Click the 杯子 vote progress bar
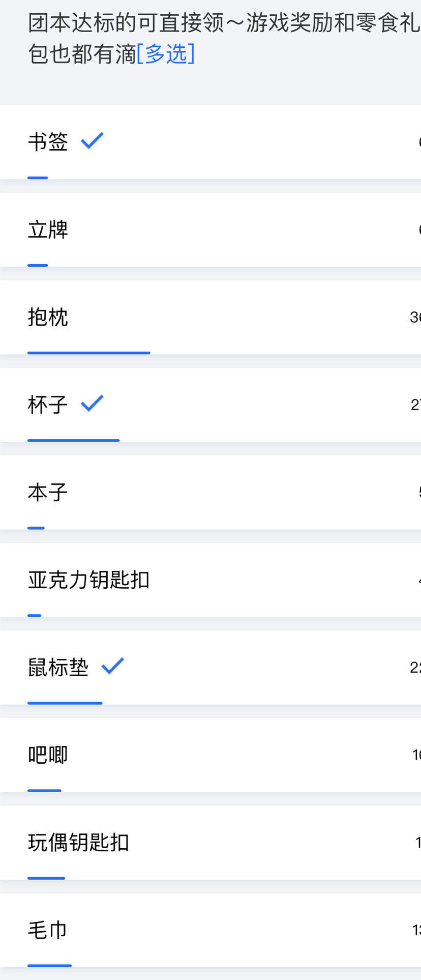 point(74,440)
